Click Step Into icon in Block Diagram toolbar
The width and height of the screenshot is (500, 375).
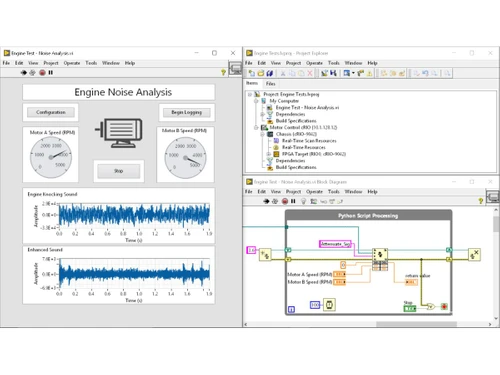pyautogui.click(x=323, y=201)
